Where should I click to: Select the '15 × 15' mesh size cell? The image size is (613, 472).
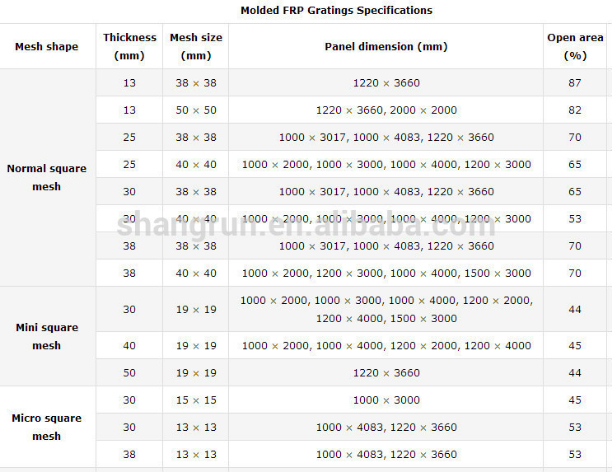(196, 400)
